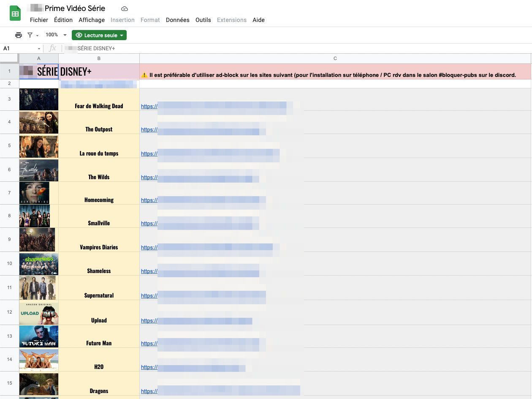532x399 pixels.
Task: Select row 1 header
Action: 9,71
